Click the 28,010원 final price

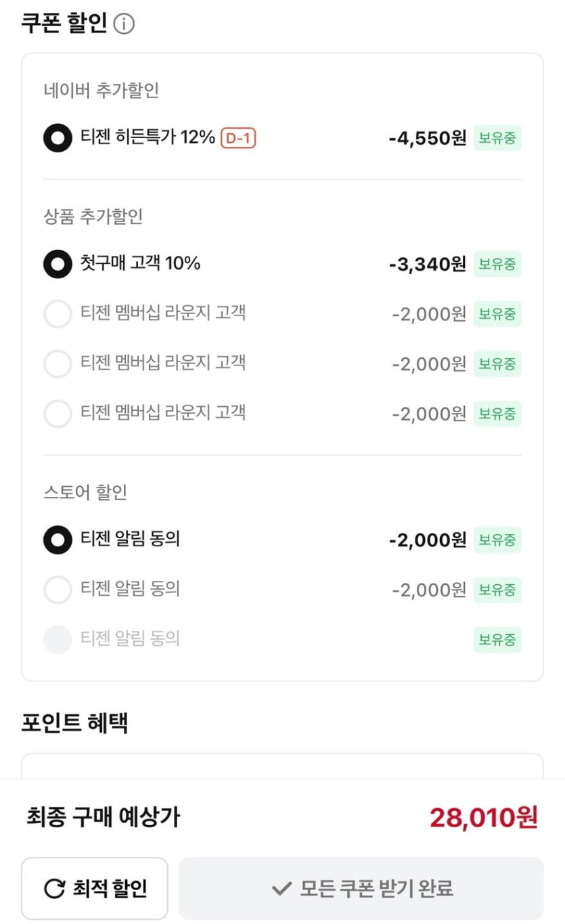(483, 818)
